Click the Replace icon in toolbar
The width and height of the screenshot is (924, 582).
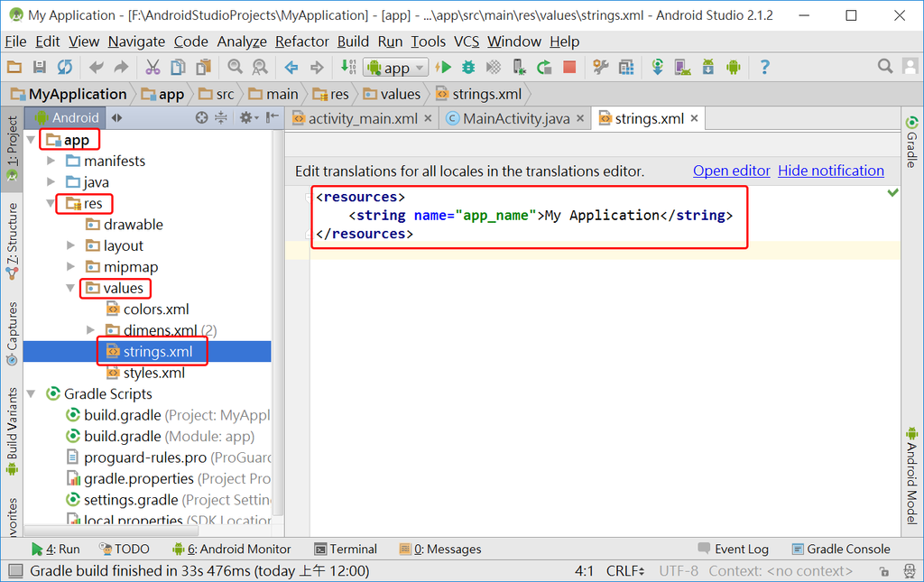coord(260,67)
